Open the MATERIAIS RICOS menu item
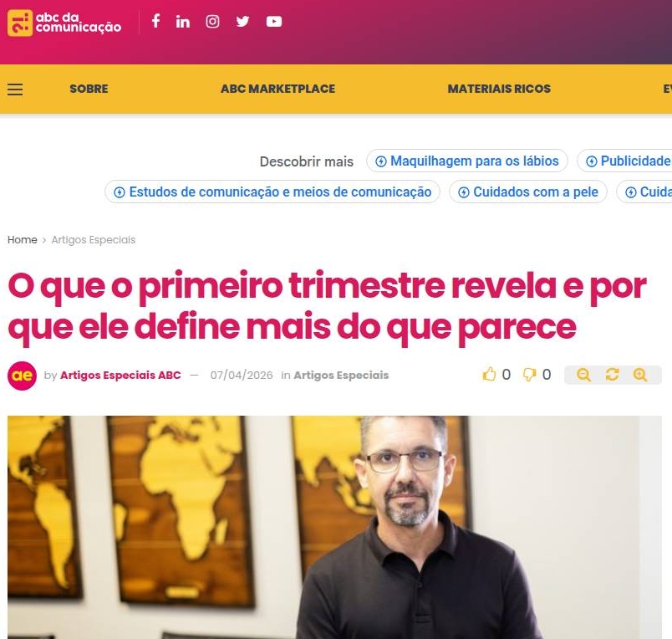 (x=499, y=89)
